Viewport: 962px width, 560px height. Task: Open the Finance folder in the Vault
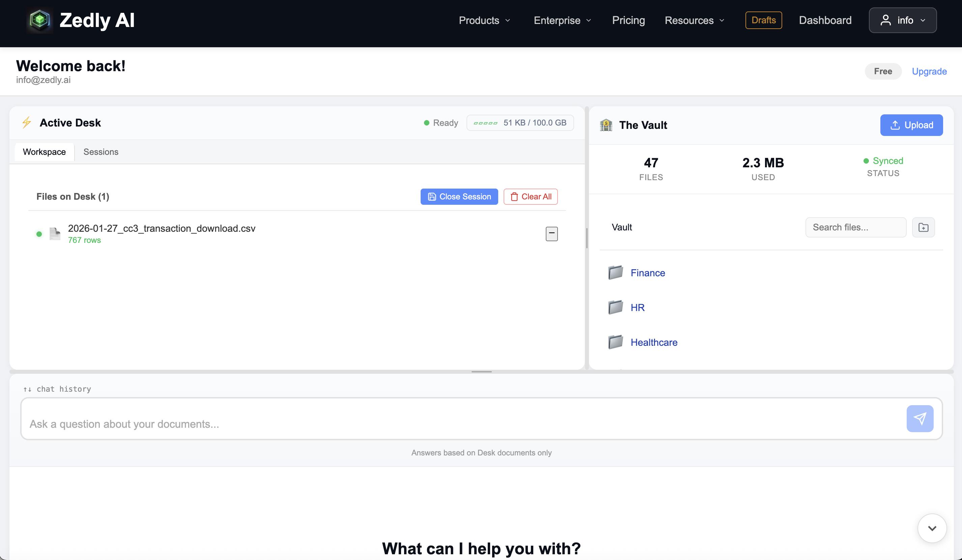click(x=647, y=273)
